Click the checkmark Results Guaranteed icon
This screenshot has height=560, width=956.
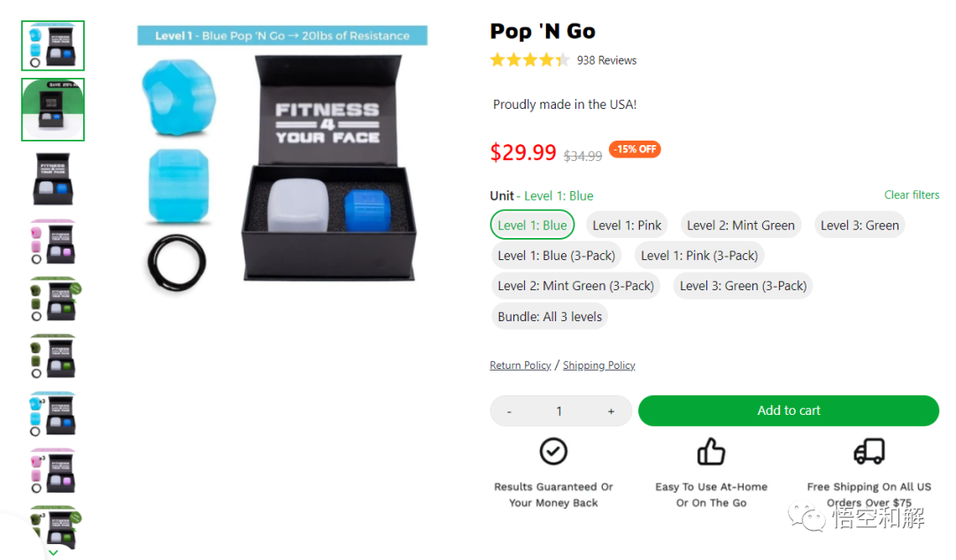(553, 451)
